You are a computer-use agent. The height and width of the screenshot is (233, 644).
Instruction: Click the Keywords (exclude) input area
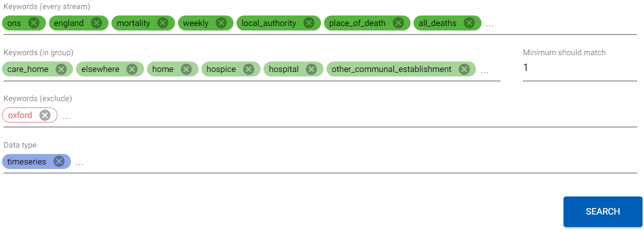click(350, 116)
